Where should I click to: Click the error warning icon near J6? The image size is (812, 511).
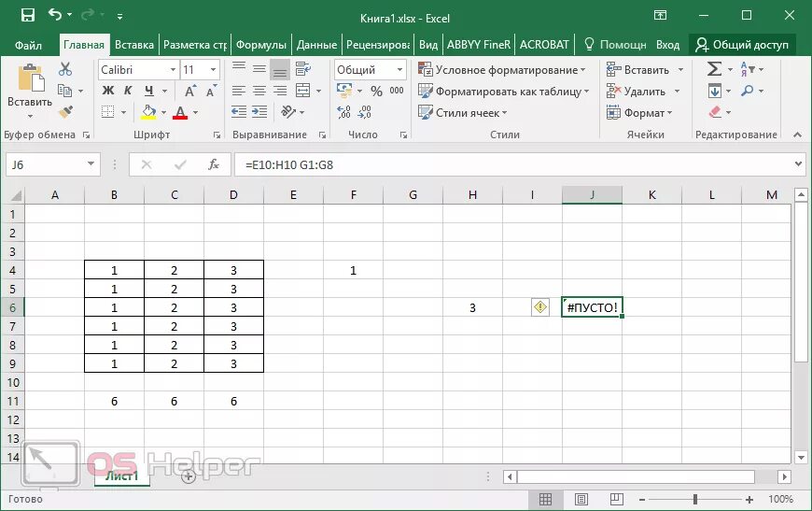tap(540, 307)
